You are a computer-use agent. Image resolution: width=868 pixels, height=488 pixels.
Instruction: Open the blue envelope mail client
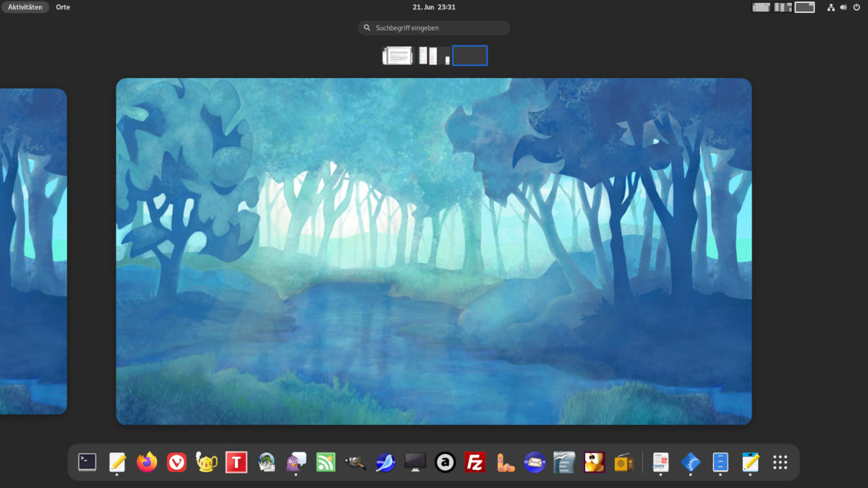535,462
